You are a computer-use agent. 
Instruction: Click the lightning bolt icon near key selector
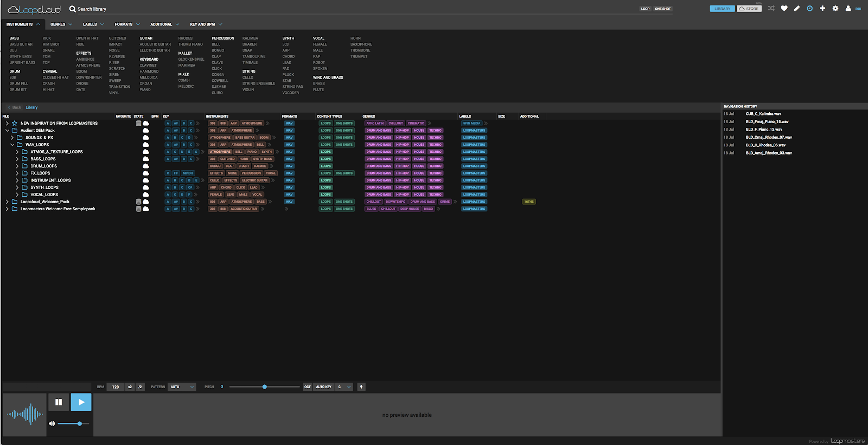361,387
